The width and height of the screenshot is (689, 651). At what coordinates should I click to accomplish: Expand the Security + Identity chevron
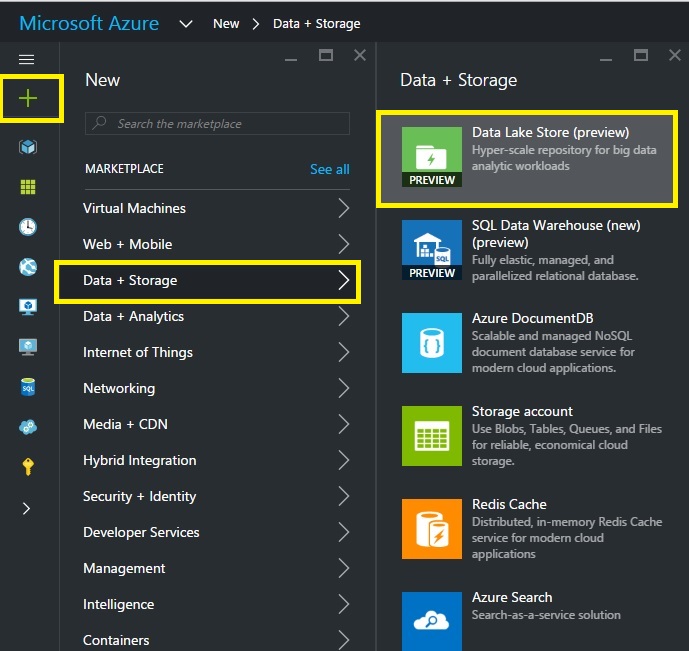[344, 496]
